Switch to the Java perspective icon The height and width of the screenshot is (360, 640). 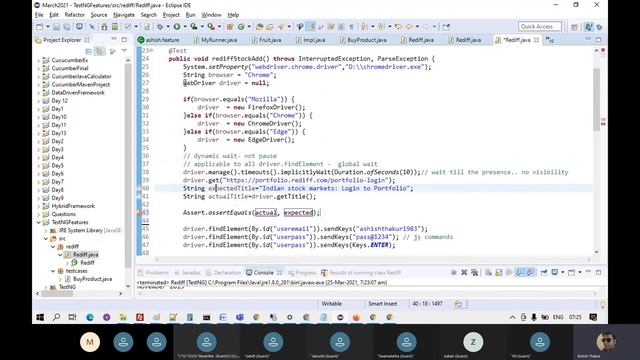[x=588, y=27]
